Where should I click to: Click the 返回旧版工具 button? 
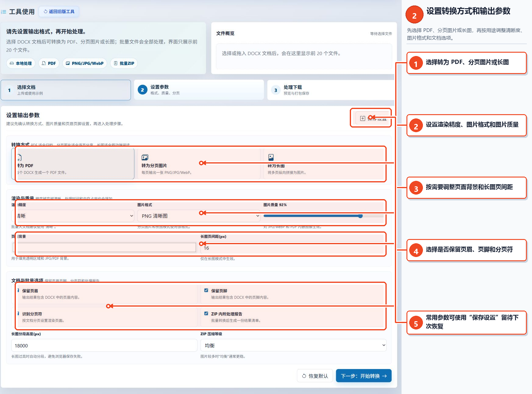click(x=59, y=12)
